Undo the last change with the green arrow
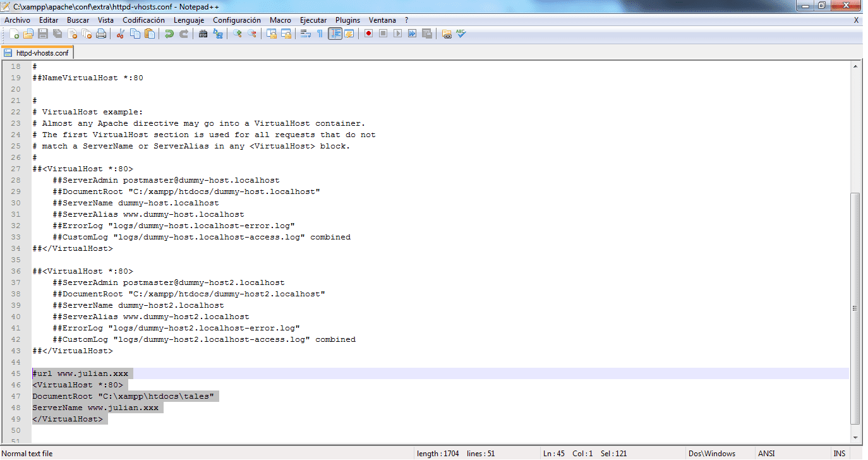 (169, 33)
